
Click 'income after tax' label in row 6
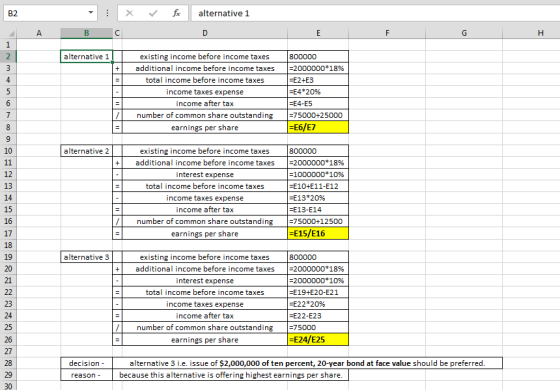[x=205, y=104]
